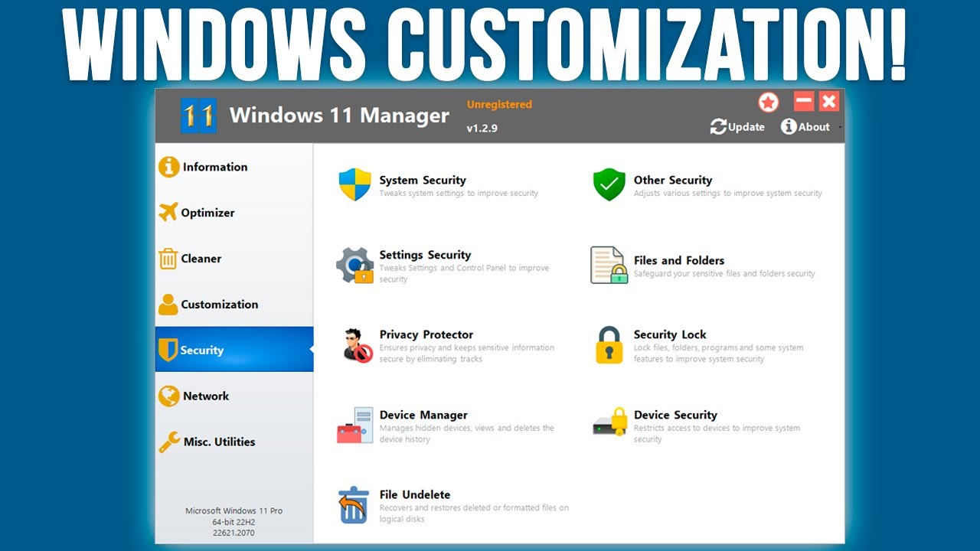Close the Windows 11 Manager window
The image size is (980, 551).
pyautogui.click(x=829, y=101)
